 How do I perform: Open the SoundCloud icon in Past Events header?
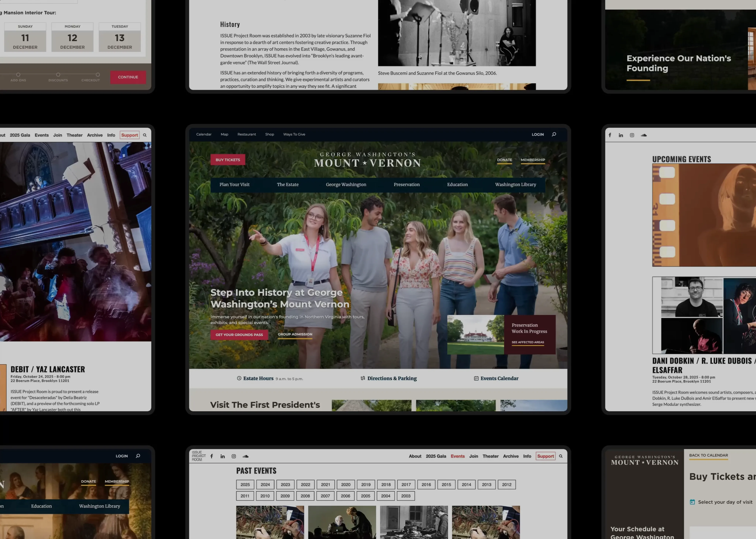point(245,456)
